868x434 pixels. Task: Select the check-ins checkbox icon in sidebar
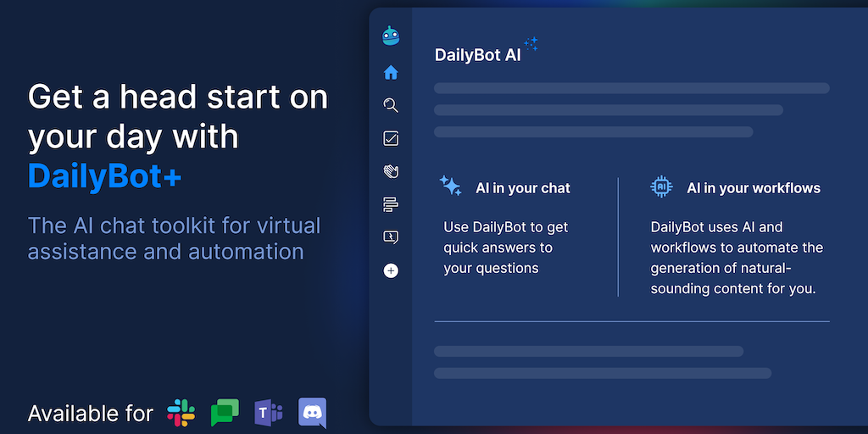(391, 138)
